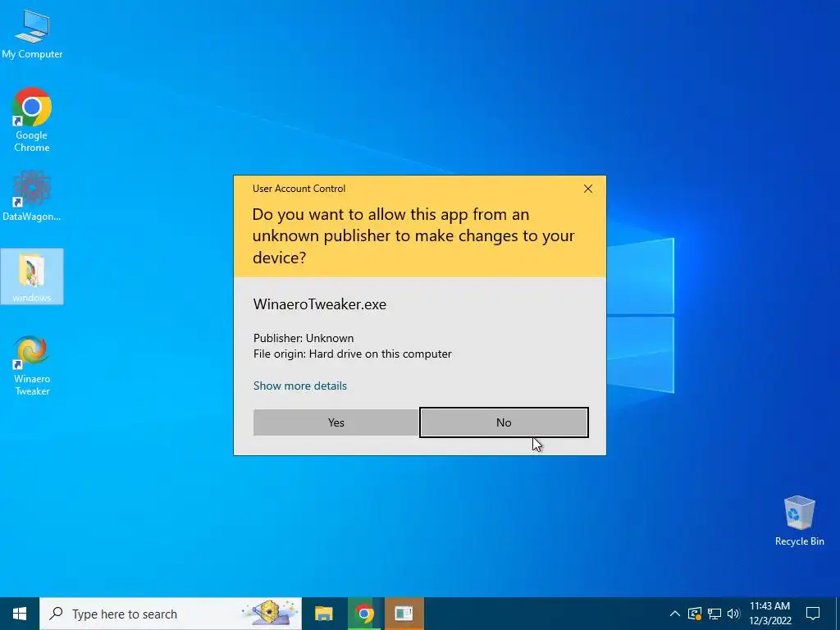Click No in User Account Control

[504, 422]
